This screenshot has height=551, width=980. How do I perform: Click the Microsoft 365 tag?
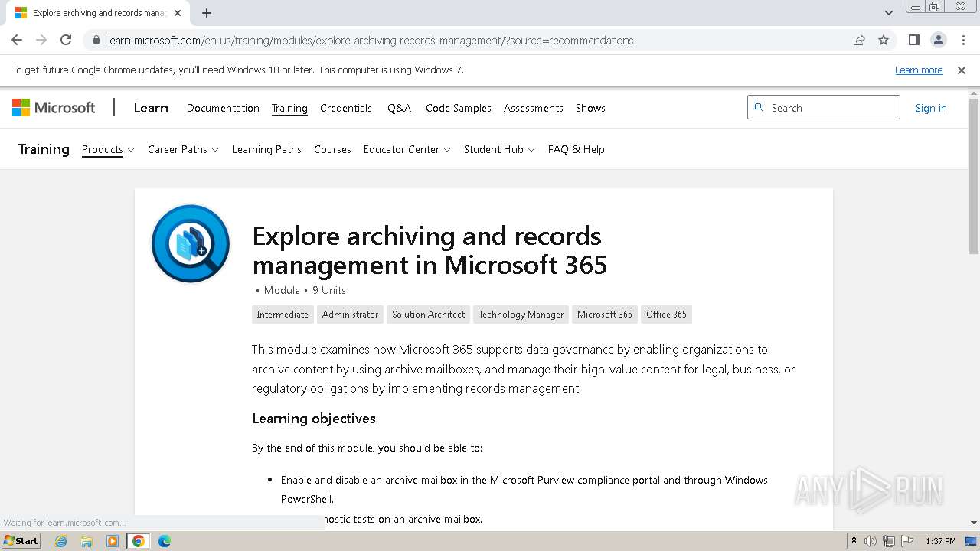coord(605,315)
